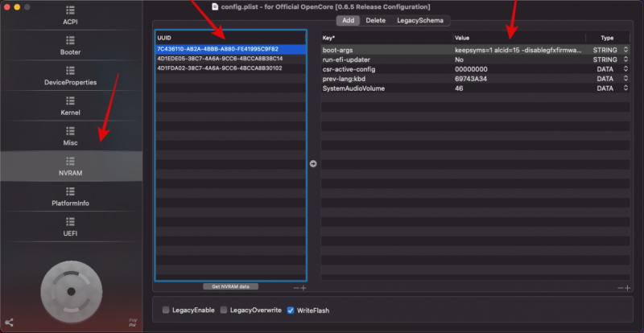Click the csr-active-config value 00000000
The width and height of the screenshot is (644, 333).
click(x=519, y=69)
